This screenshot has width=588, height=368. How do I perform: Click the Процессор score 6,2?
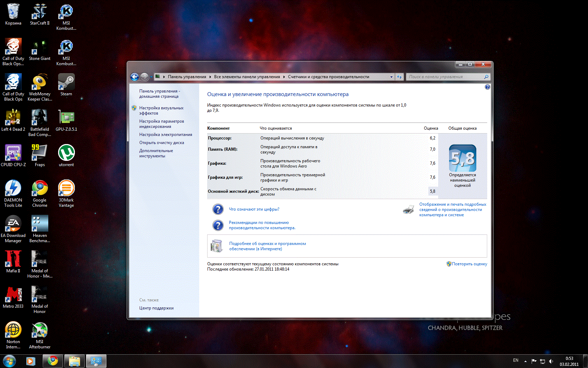coord(432,138)
